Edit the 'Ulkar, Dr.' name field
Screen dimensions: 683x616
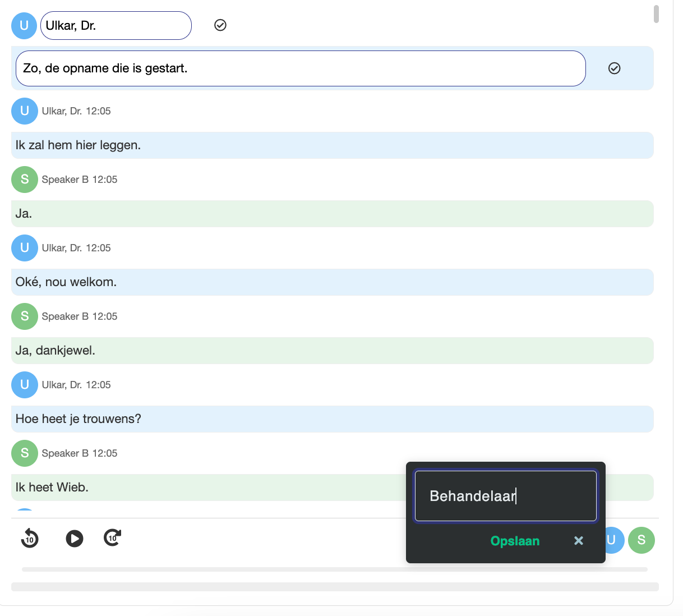coord(116,25)
